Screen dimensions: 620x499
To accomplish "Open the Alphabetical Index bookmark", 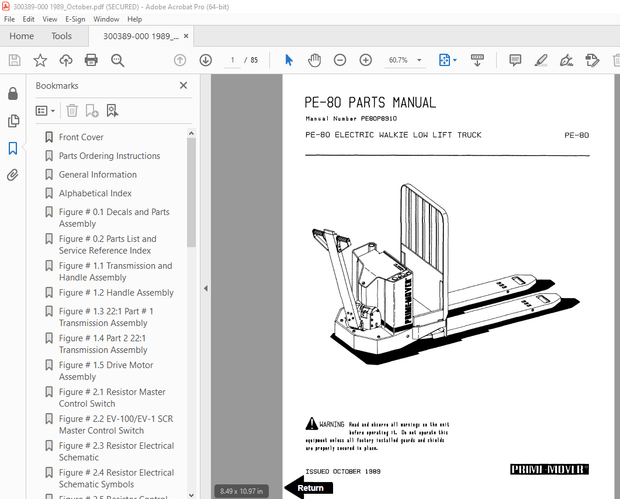I will point(95,193).
